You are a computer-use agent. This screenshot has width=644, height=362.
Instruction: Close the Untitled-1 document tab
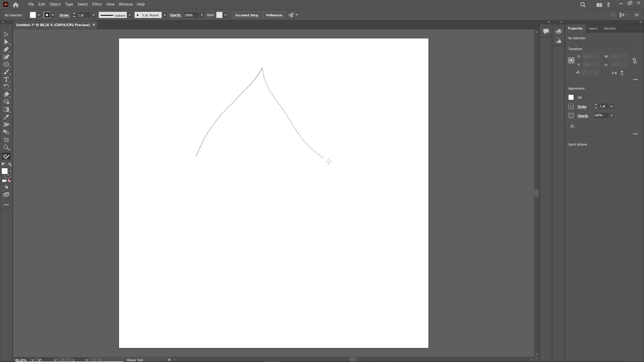94,25
